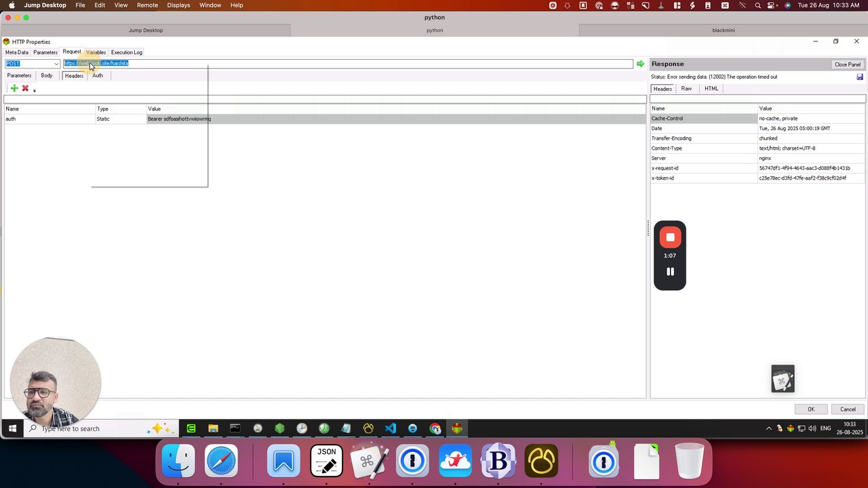Open BBEdit from the dock
The width and height of the screenshot is (868, 488).
pyautogui.click(x=498, y=461)
